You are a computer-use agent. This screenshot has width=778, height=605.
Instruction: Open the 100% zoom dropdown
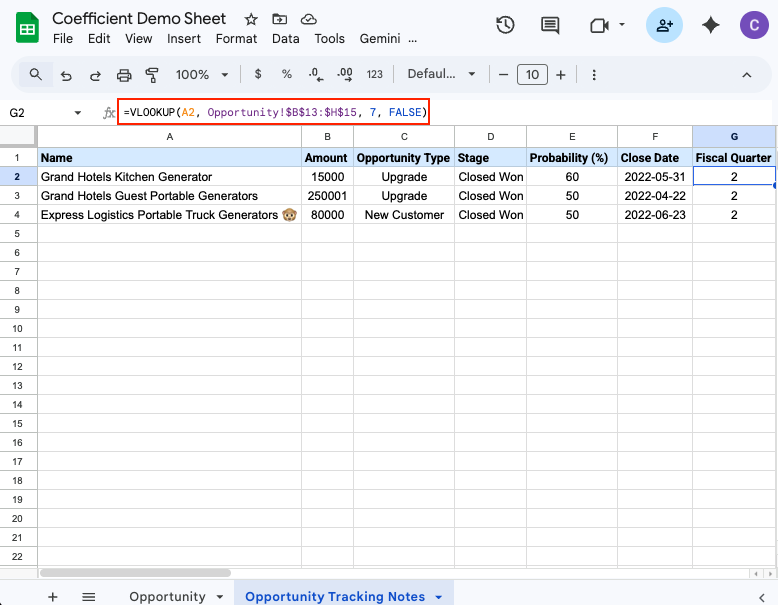tap(201, 75)
